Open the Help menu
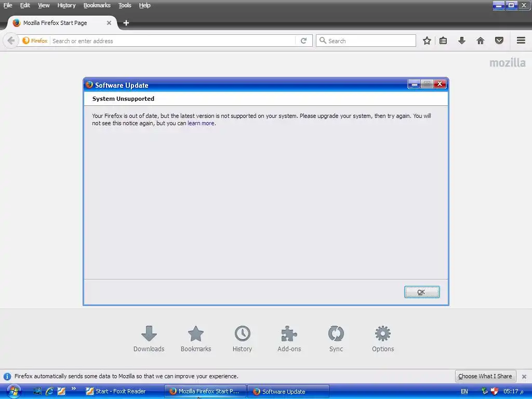This screenshot has width=532, height=399. tap(144, 5)
